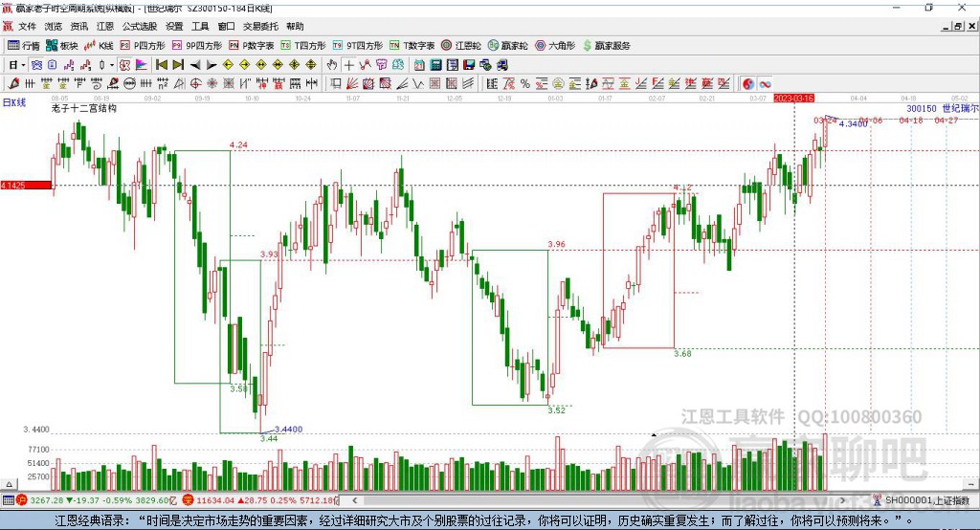Open the 帮助 menu

coord(295,26)
